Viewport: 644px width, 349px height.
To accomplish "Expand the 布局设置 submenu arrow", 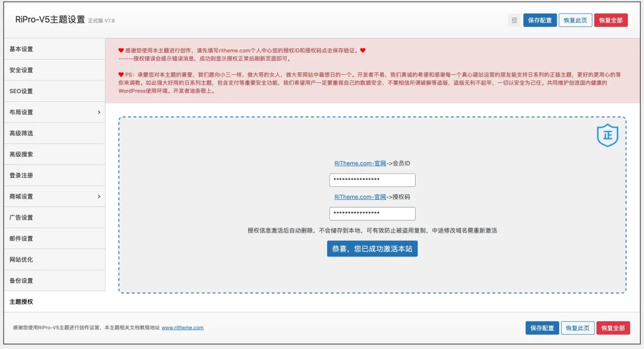I will [99, 112].
